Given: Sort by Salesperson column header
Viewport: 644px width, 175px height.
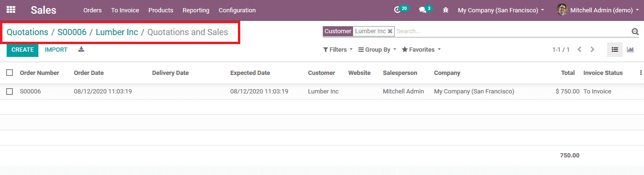Looking at the screenshot, I should click(x=400, y=73).
